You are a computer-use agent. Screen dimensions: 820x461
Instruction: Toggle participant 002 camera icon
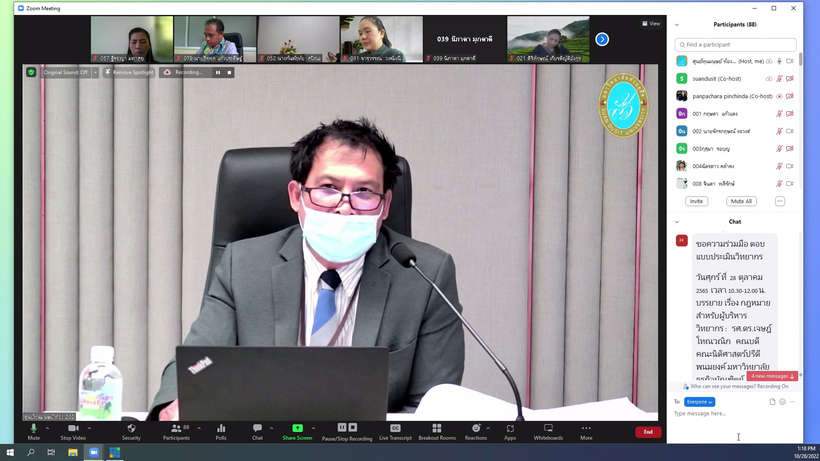790,131
